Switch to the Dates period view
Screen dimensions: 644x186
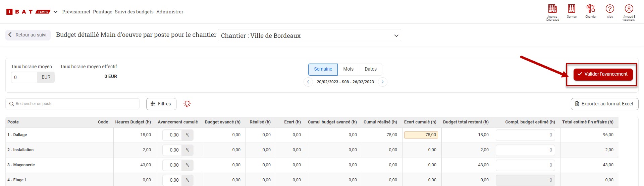click(370, 69)
